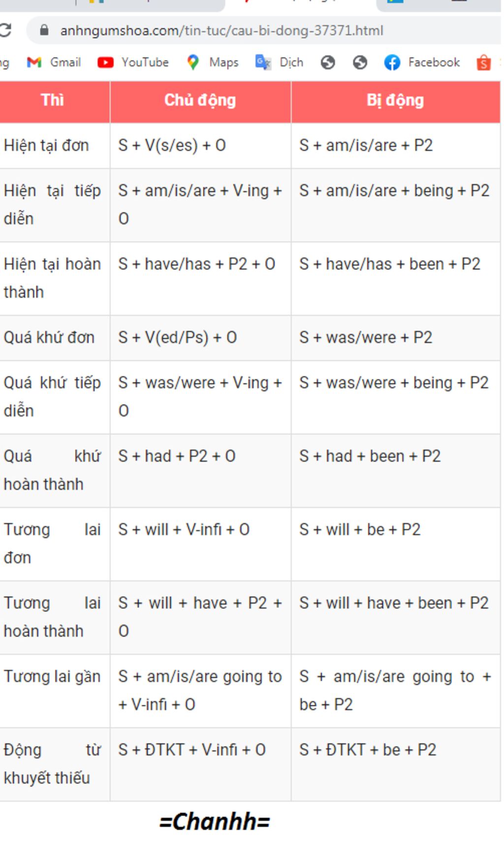Click the Thì column header
The image size is (504, 855).
[x=53, y=100]
